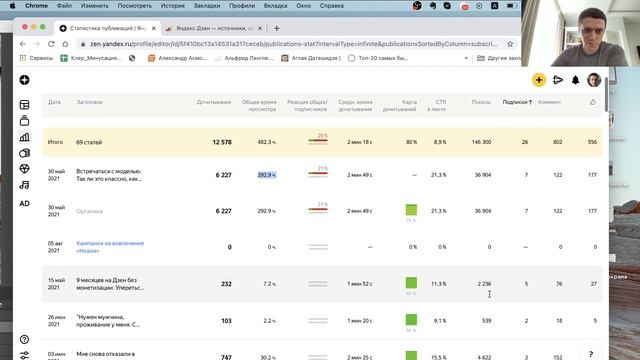The width and height of the screenshot is (640, 360).
Task: Sort by the Показы column header
Action: coord(481,102)
